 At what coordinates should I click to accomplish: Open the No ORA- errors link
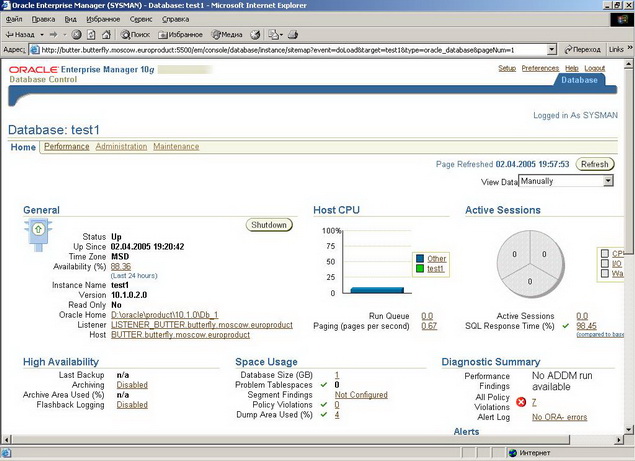click(559, 417)
